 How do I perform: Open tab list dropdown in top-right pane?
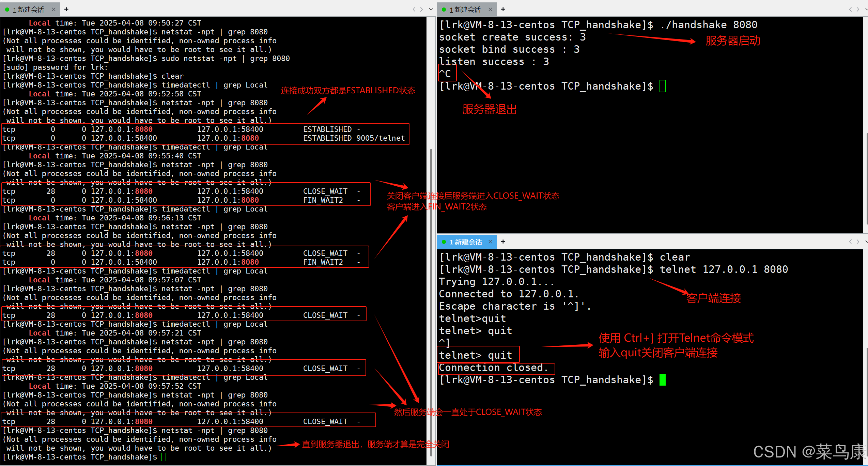point(866,9)
